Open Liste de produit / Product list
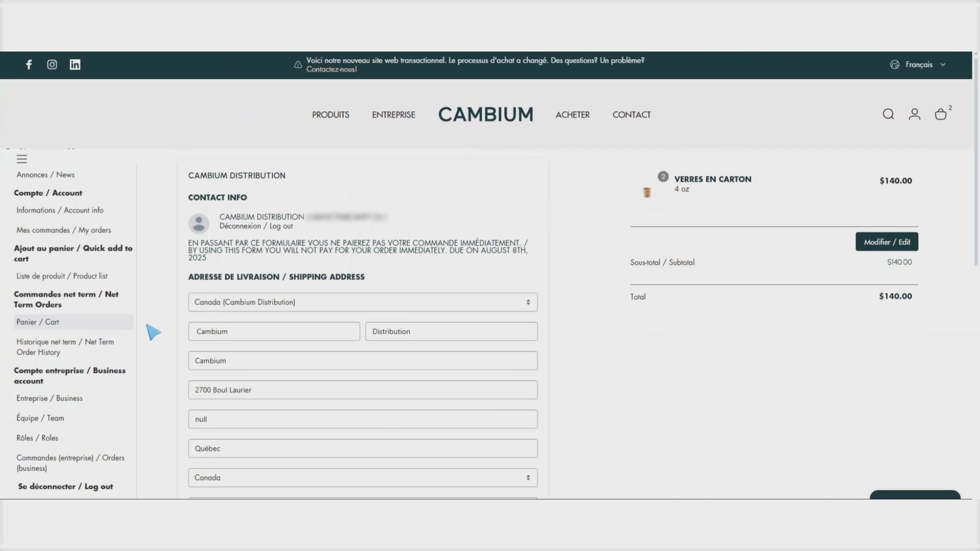 (x=62, y=276)
